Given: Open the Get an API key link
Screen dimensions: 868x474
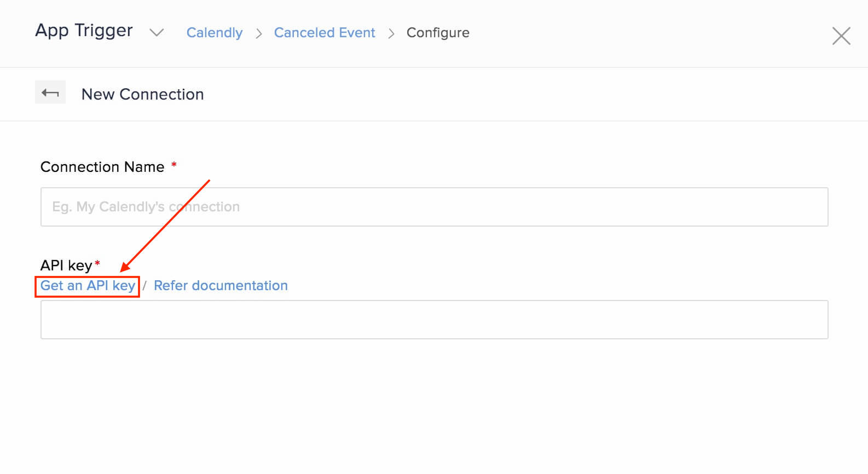Looking at the screenshot, I should tap(88, 286).
